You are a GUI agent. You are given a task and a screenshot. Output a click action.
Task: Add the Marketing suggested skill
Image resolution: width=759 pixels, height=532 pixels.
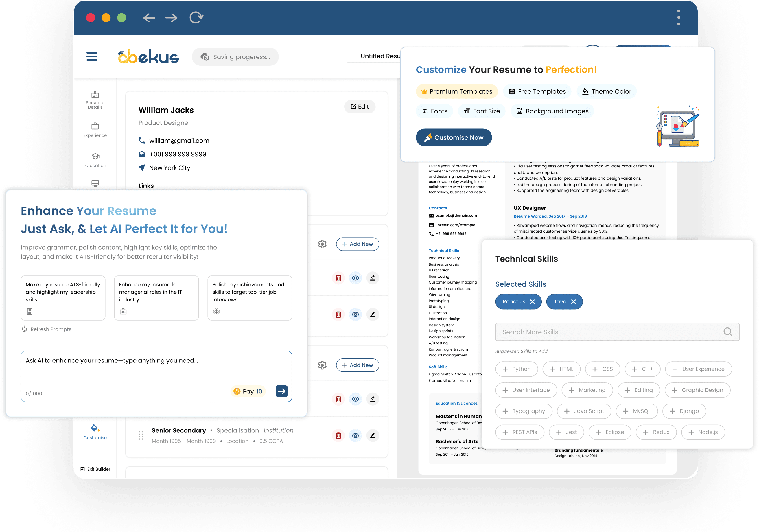587,390
